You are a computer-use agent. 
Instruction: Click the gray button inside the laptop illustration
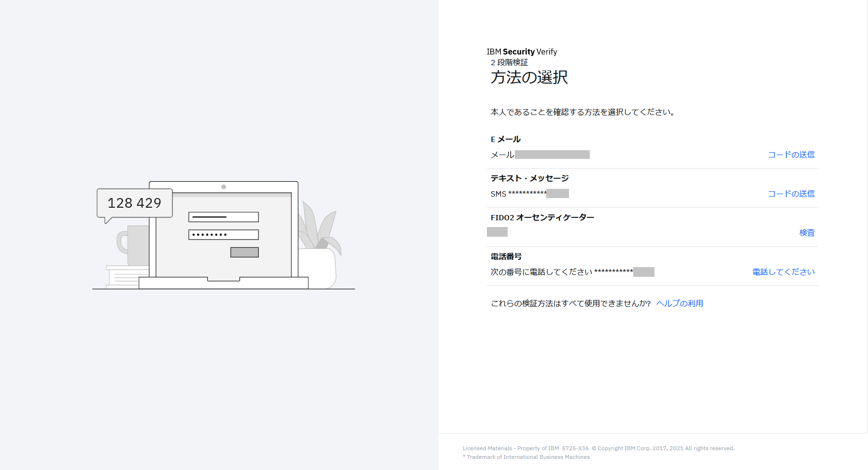[x=244, y=252]
